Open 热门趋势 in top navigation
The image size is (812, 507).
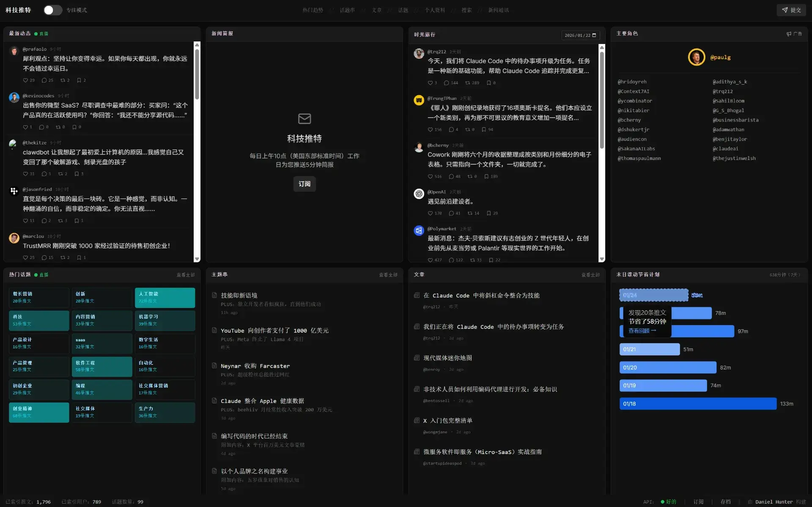[x=313, y=10]
